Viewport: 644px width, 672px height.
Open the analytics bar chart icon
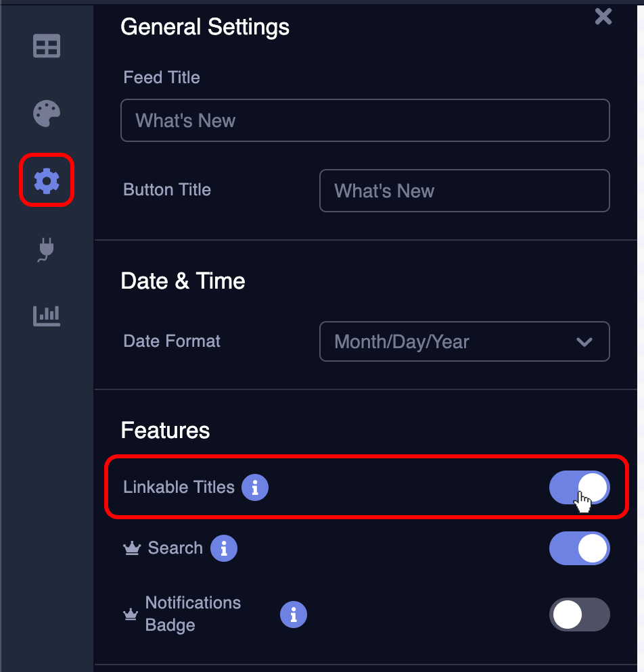pyautogui.click(x=46, y=316)
